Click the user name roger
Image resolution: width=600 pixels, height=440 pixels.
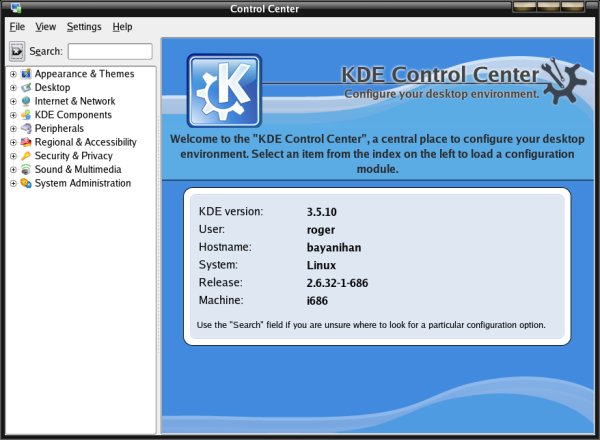tap(321, 230)
